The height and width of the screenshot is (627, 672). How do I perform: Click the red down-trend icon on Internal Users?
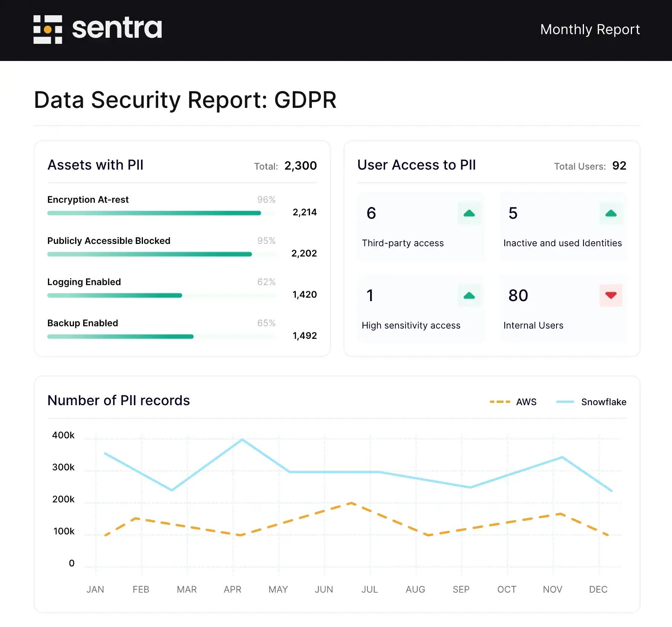pos(611,295)
